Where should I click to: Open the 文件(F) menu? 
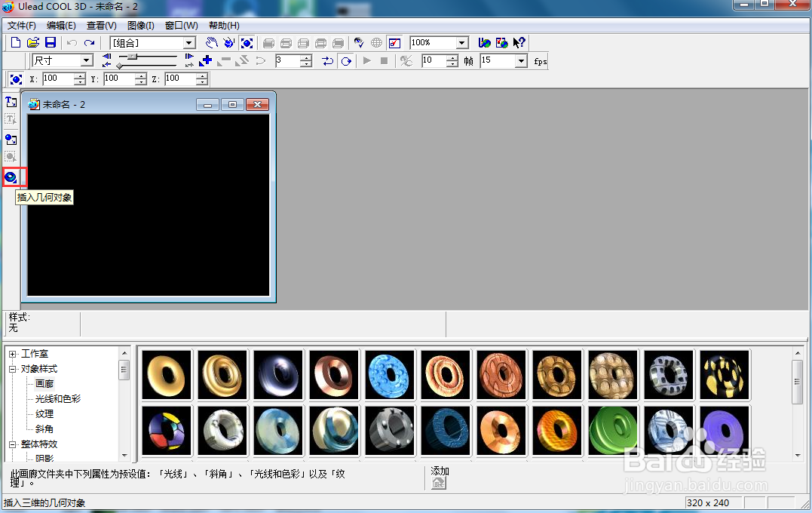(22, 26)
